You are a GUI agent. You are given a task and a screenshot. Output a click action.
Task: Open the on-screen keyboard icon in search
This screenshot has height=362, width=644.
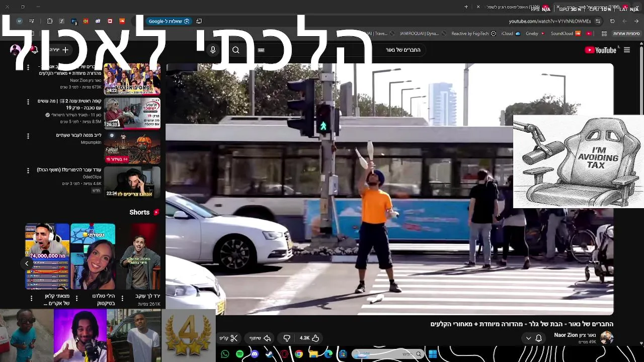[261, 50]
